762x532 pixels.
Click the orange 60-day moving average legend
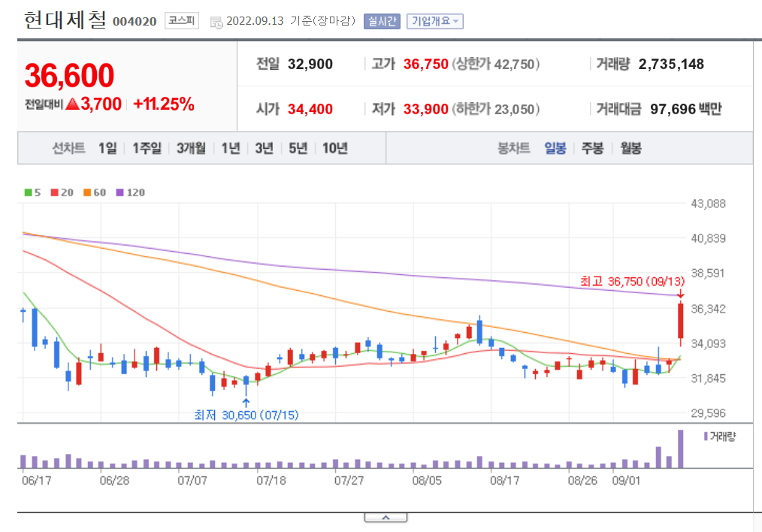[95, 192]
